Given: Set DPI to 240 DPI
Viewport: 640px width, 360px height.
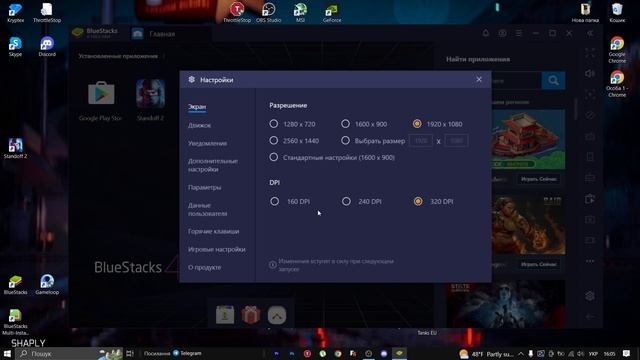Looking at the screenshot, I should pos(346,201).
